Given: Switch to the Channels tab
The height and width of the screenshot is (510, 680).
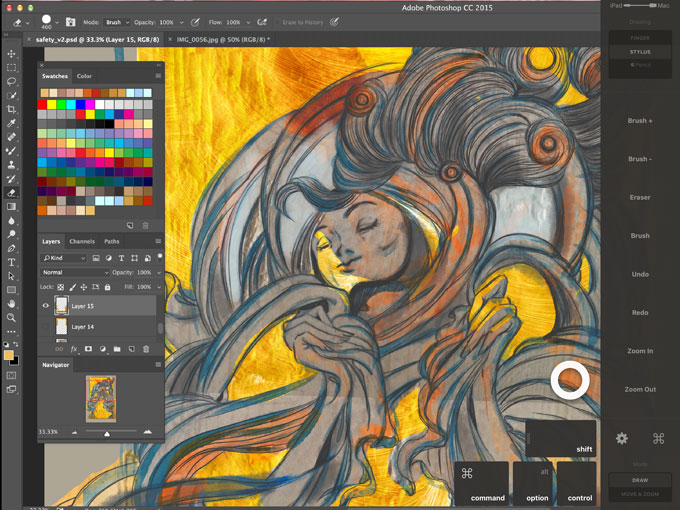Looking at the screenshot, I should tap(82, 242).
